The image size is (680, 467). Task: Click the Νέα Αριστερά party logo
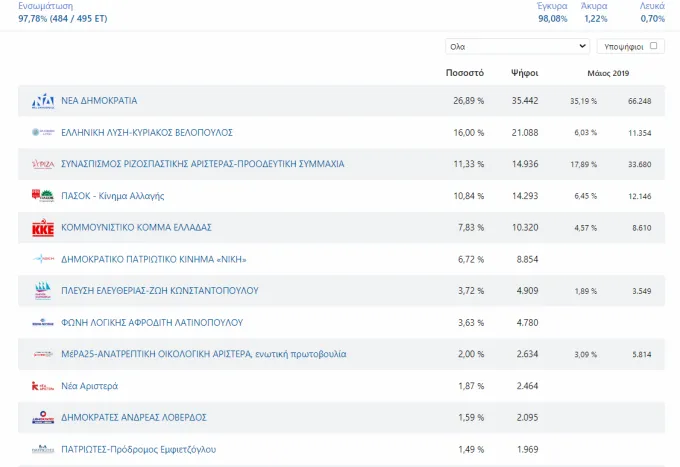click(43, 385)
